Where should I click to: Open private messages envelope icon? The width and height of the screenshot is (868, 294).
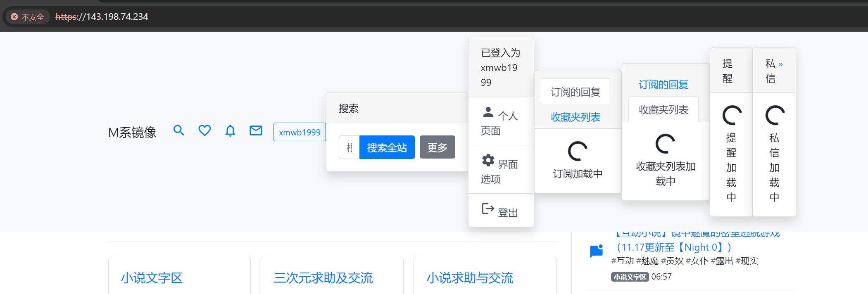click(256, 131)
